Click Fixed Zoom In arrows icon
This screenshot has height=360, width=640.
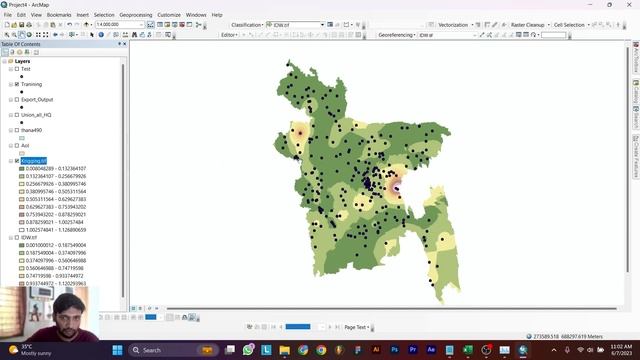pyautogui.click(x=38, y=35)
